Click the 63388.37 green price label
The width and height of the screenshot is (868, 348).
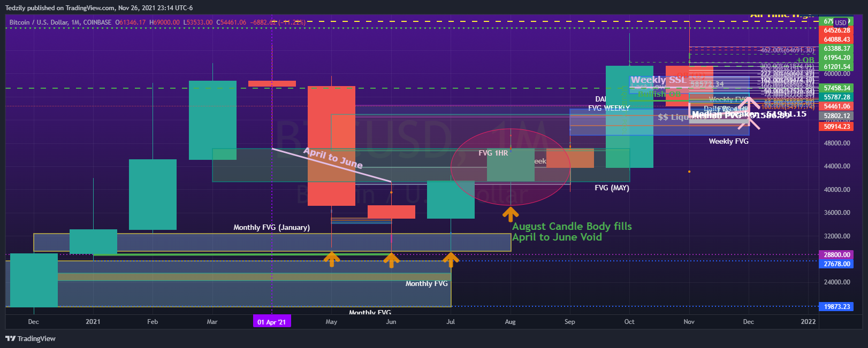[836, 49]
